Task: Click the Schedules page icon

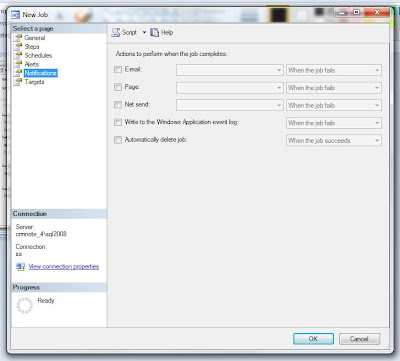Action: point(18,55)
